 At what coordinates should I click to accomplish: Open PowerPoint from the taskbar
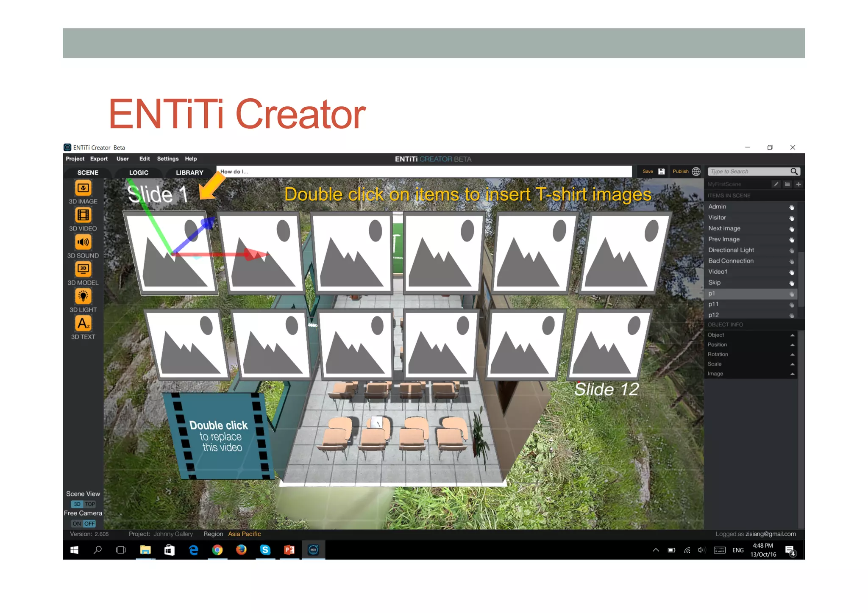[x=289, y=550]
